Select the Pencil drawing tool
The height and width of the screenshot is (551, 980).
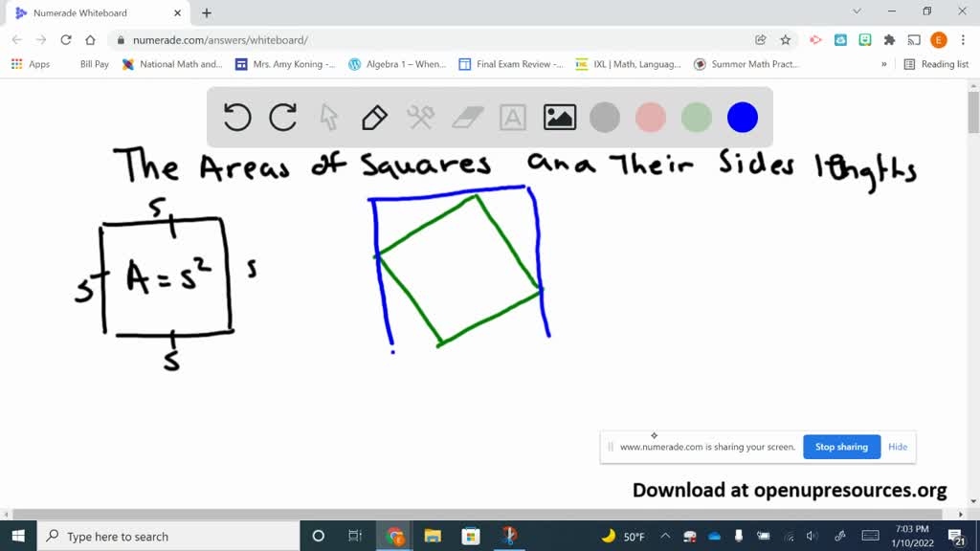[374, 117]
